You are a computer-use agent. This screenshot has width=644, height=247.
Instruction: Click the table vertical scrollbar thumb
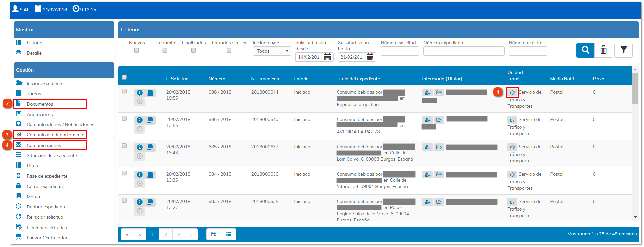pos(635,88)
